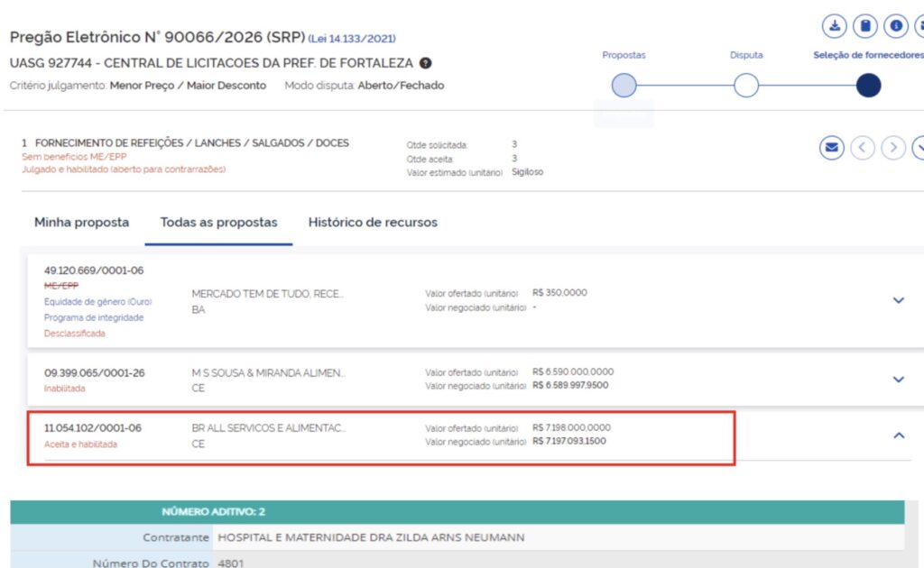Click the Aberto/Fechado dispute mode
The width and height of the screenshot is (924, 568).
[x=401, y=86]
